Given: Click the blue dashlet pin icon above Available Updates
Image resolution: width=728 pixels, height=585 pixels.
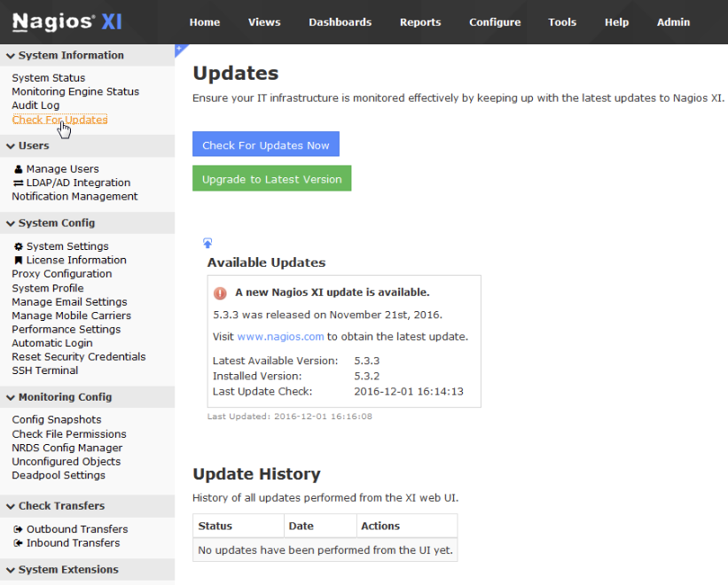Looking at the screenshot, I should [207, 243].
